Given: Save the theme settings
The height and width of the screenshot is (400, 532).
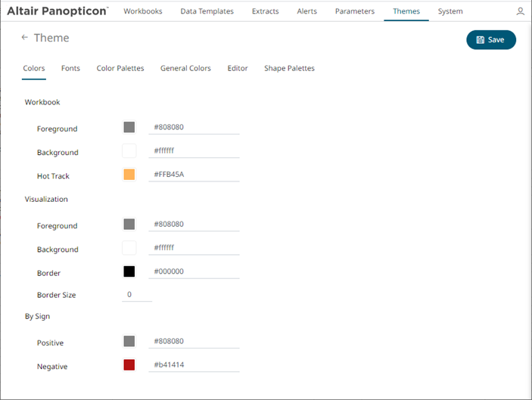Looking at the screenshot, I should coord(490,40).
